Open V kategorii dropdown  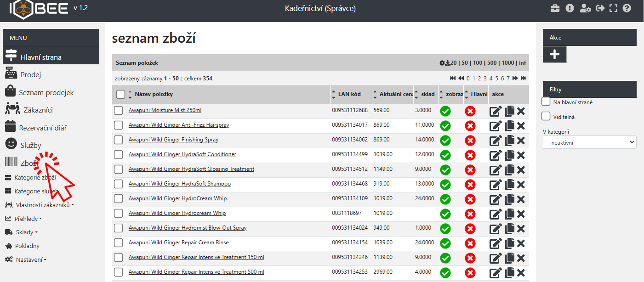pos(590,142)
